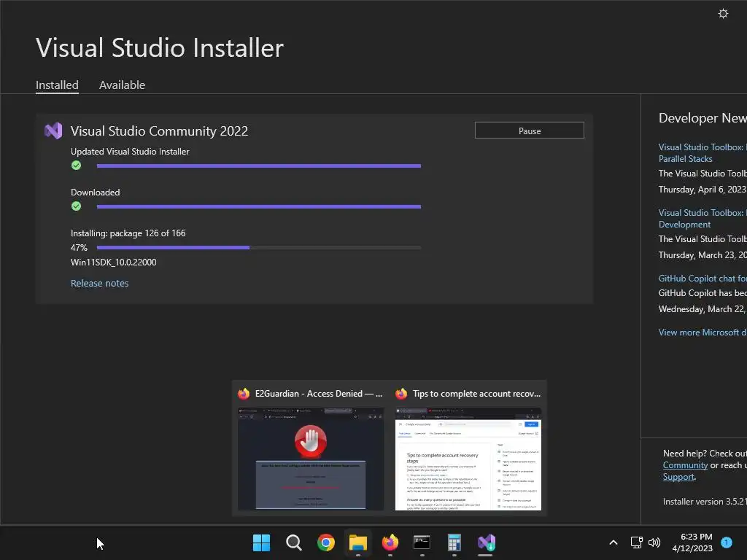
Task: Toggle the theme sun icon at top right
Action: [x=723, y=13]
